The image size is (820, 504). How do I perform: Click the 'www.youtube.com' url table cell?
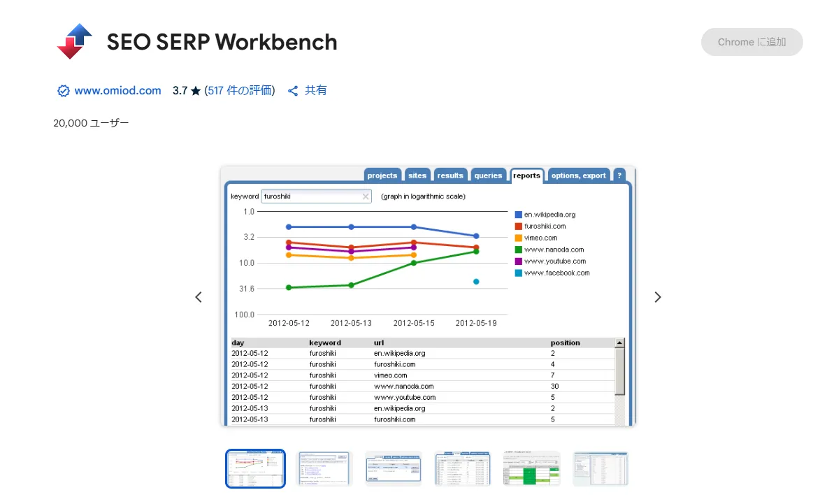tap(405, 397)
